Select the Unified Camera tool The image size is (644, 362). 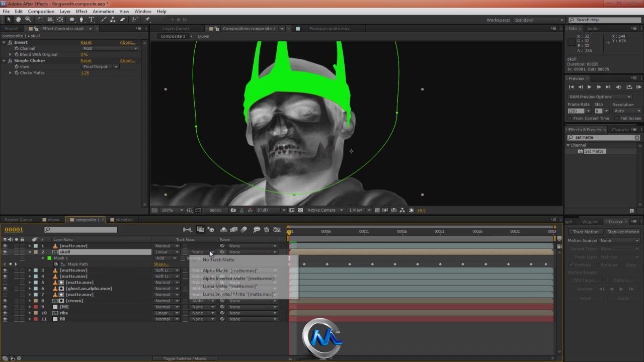[50, 20]
